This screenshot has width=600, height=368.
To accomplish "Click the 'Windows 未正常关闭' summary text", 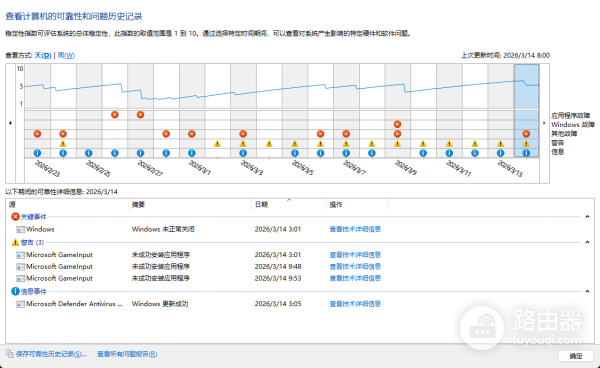I will pos(163,229).
